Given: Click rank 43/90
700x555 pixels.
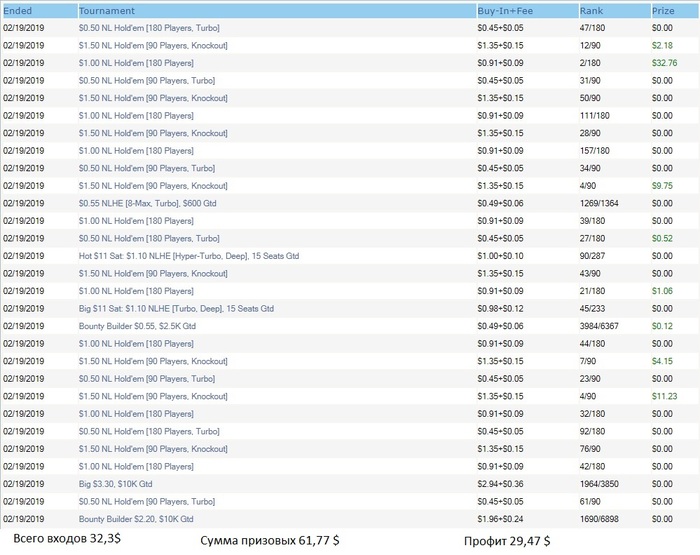Looking at the screenshot, I should pos(590,274).
